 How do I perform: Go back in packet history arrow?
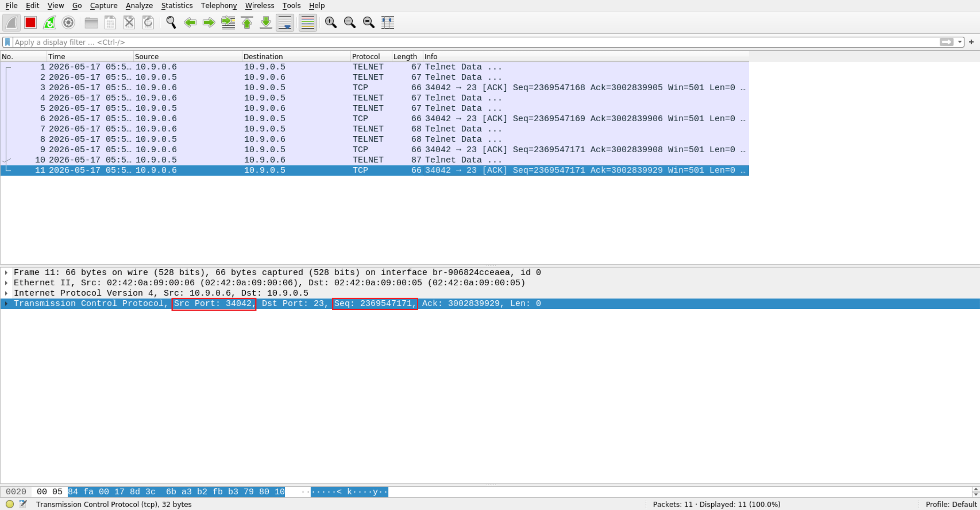190,23
